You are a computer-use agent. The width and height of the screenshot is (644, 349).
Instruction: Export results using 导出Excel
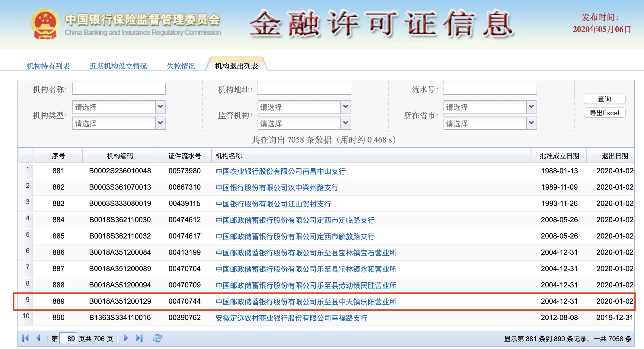(x=604, y=113)
